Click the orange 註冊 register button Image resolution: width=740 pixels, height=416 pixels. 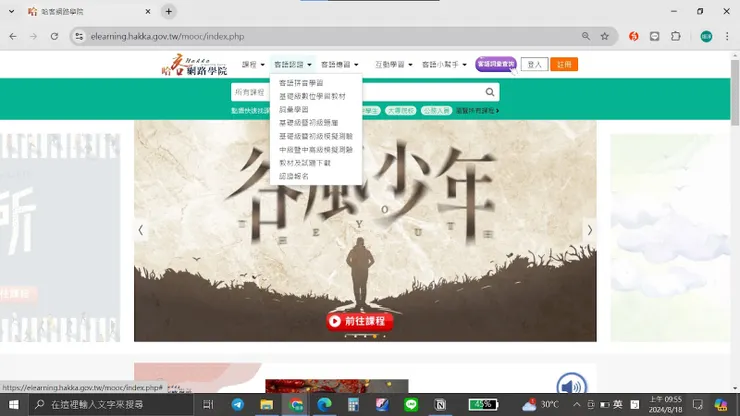click(564, 64)
